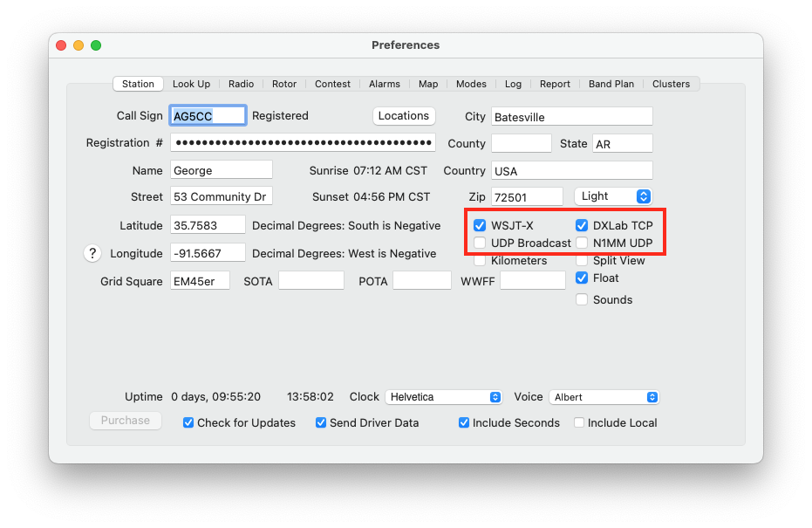Select the Clusters tab
The width and height of the screenshot is (812, 528).
click(x=671, y=84)
